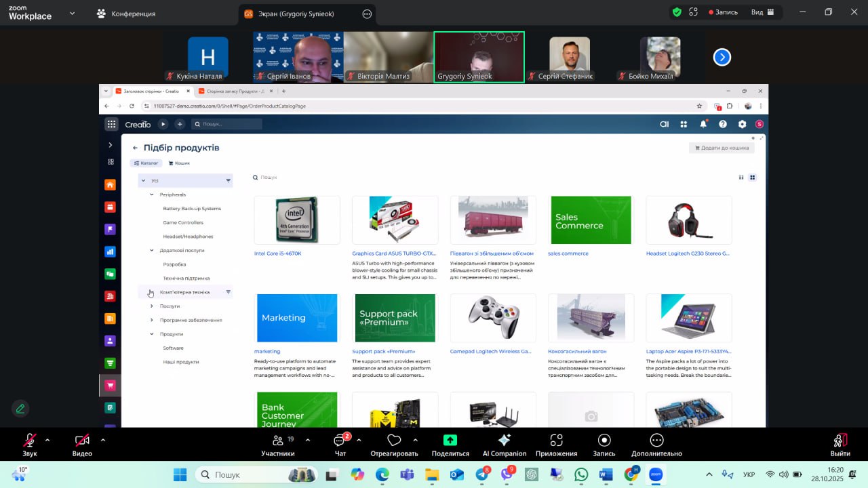Open the Creatio AI assistant icon
868x488 pixels.
pos(665,124)
